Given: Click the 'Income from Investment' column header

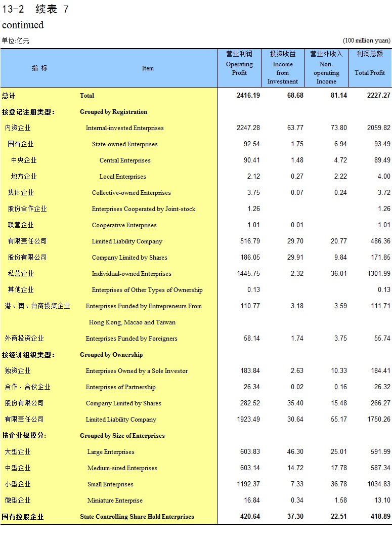Looking at the screenshot, I should (283, 68).
